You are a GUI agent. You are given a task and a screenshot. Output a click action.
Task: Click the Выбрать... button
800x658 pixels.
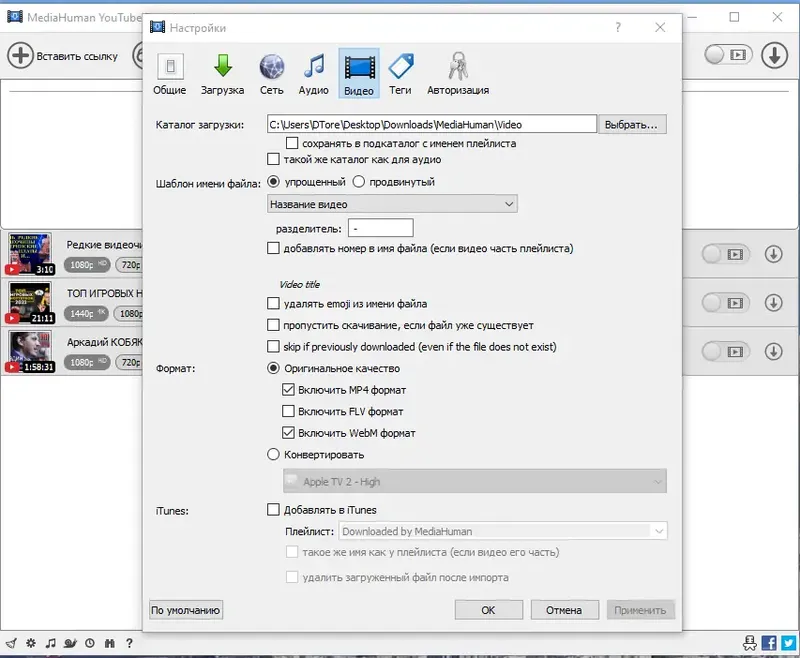coord(632,124)
